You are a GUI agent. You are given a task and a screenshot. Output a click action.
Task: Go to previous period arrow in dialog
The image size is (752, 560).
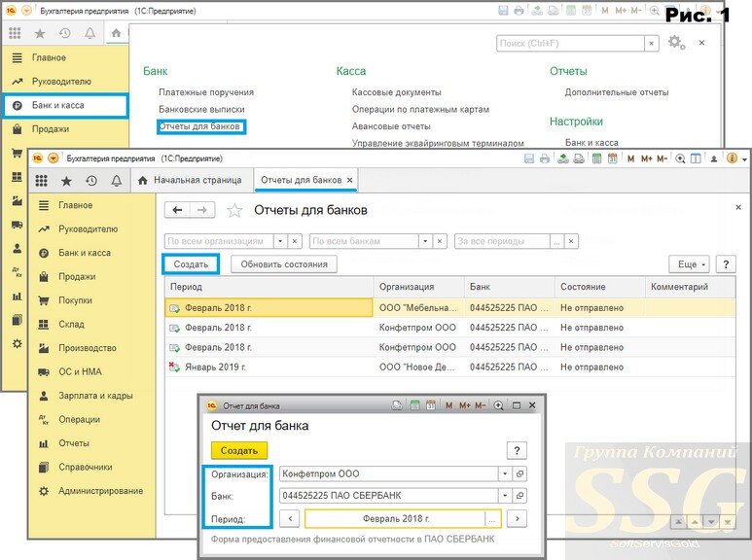coord(290,518)
